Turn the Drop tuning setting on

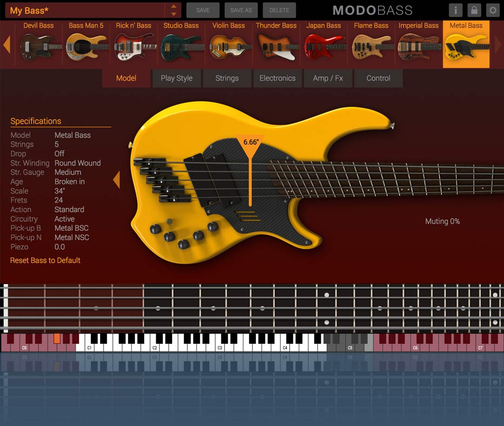point(59,153)
